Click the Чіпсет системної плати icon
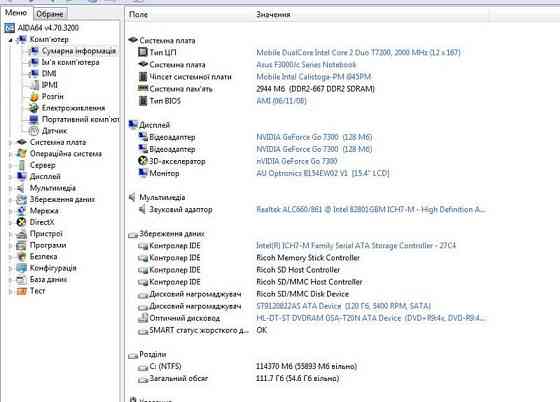The image size is (560, 402). tap(143, 76)
